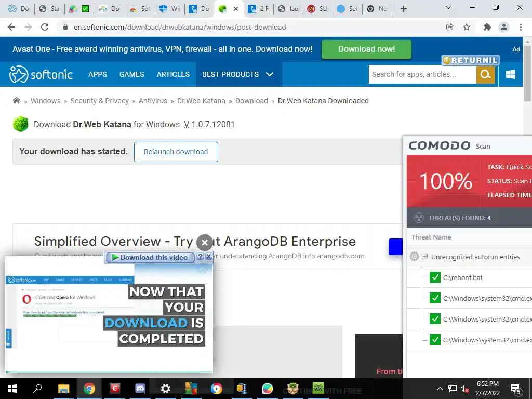Open Settings gear in taskbar
Viewport: 532px width, 399px height.
(x=165, y=389)
